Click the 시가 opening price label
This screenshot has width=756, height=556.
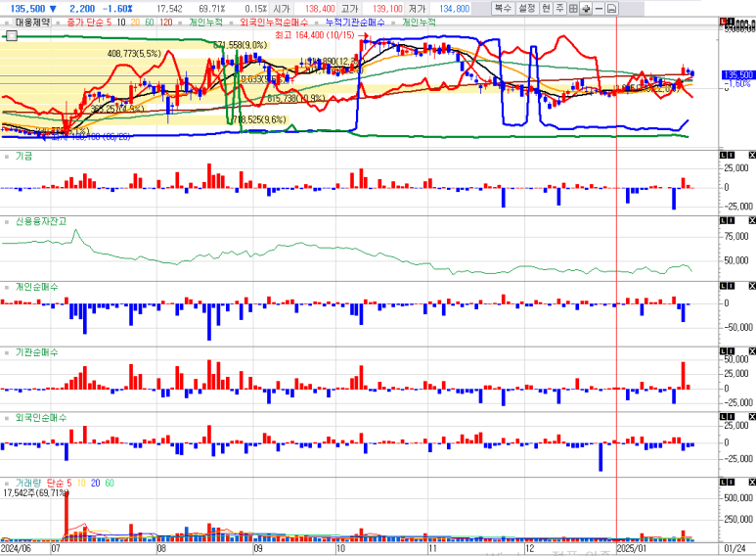point(281,9)
